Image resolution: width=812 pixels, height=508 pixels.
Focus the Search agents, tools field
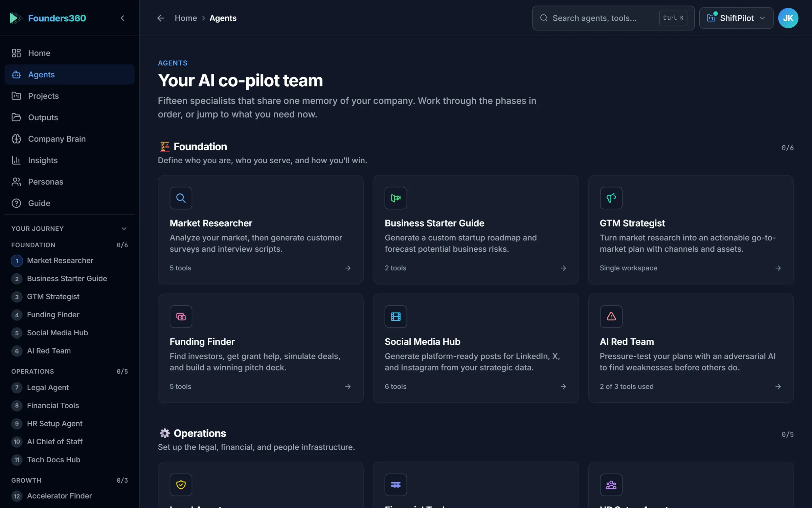coord(613,18)
